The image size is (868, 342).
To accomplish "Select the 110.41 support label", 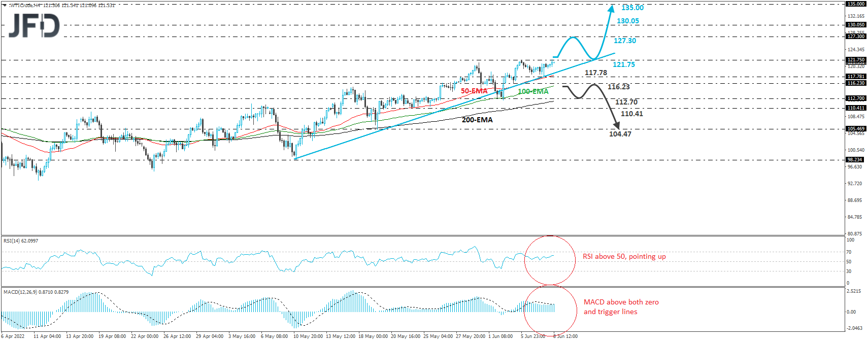I will (632, 114).
